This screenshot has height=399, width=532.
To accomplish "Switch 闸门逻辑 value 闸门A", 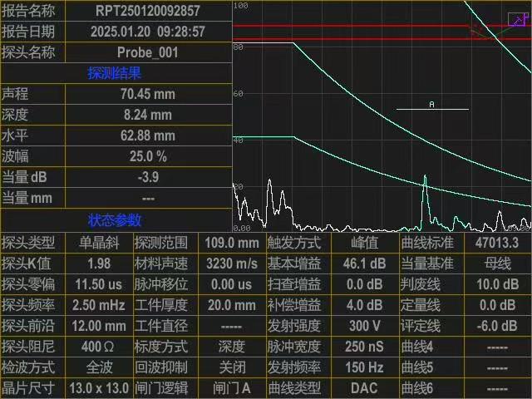I will 231,388.
